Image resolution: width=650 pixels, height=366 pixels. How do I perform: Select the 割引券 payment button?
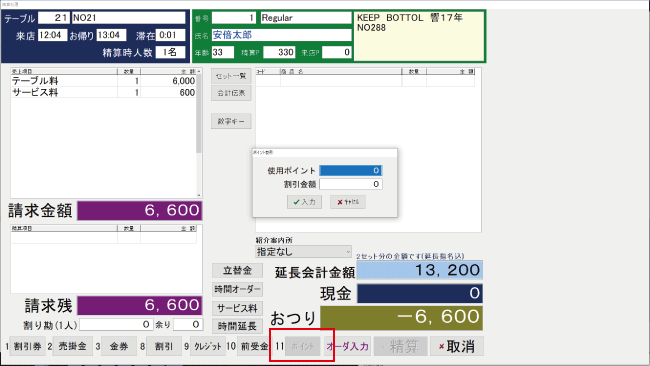coord(27,346)
